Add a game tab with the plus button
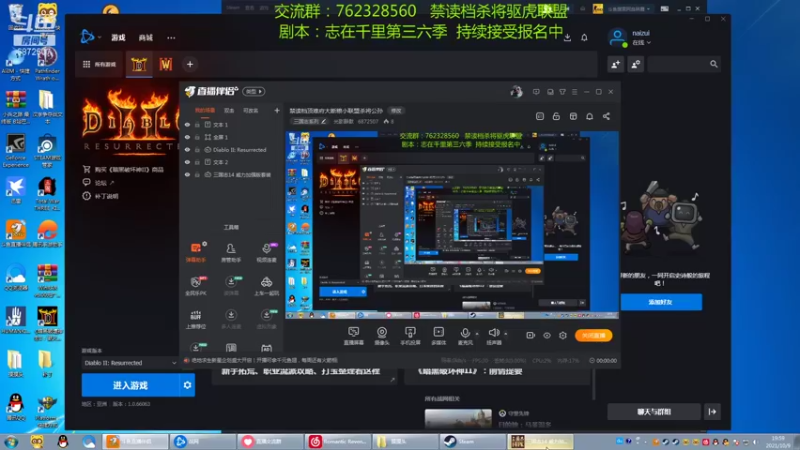The image size is (800, 450). pyautogui.click(x=190, y=64)
